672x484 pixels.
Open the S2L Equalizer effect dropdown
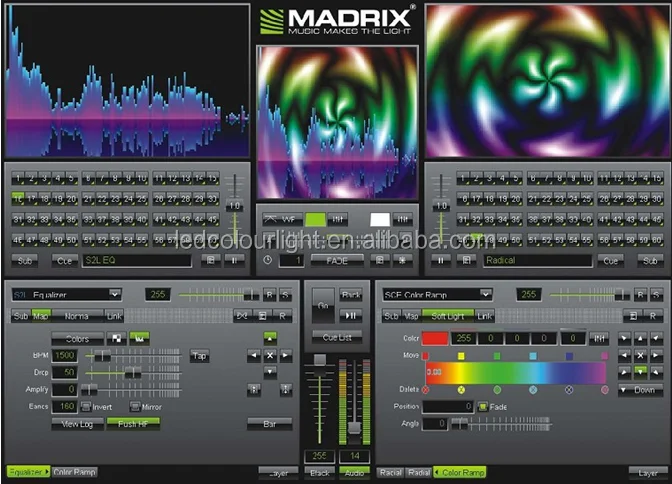(x=66, y=295)
